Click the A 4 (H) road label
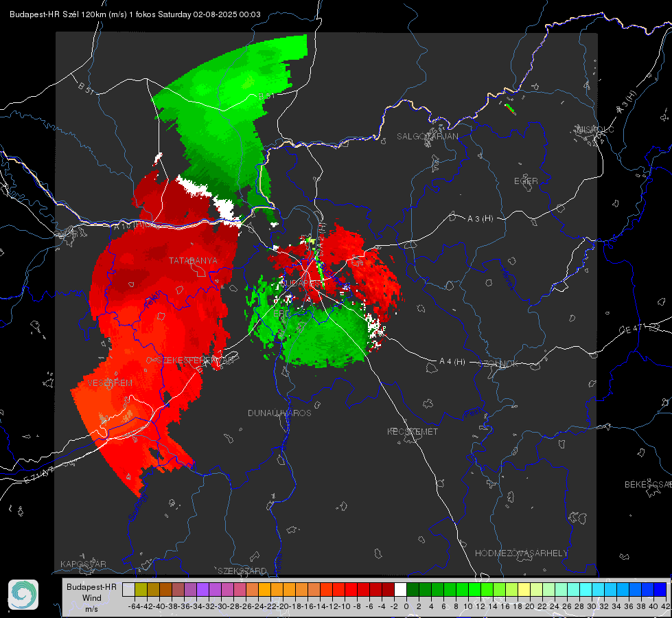This screenshot has height=618, width=672. click(x=452, y=362)
